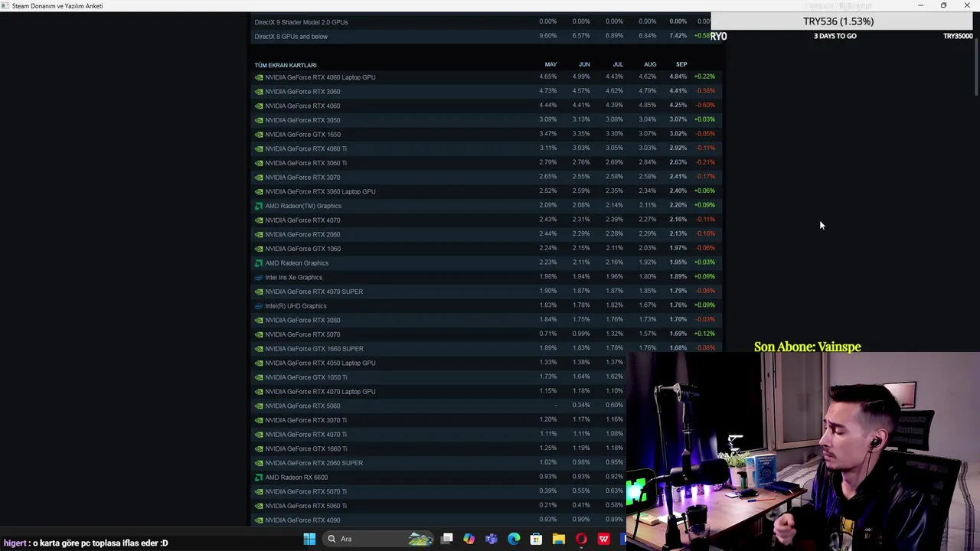Click +0.09% change for Intel Iris Xe Graphics
Screen dimensions: 980x551
click(704, 276)
